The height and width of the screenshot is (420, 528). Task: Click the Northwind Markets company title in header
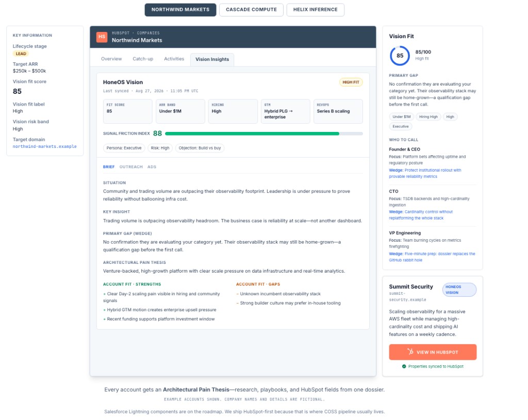pyautogui.click(x=137, y=40)
